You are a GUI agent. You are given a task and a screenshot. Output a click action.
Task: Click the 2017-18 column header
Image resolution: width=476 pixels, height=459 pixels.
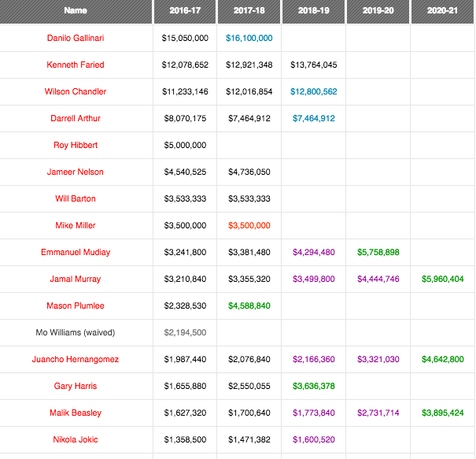coord(249,11)
